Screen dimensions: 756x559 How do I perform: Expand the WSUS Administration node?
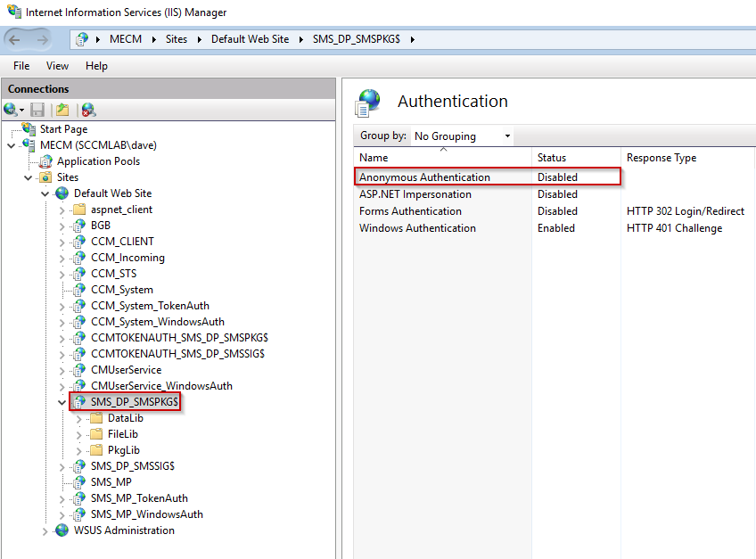(x=45, y=531)
